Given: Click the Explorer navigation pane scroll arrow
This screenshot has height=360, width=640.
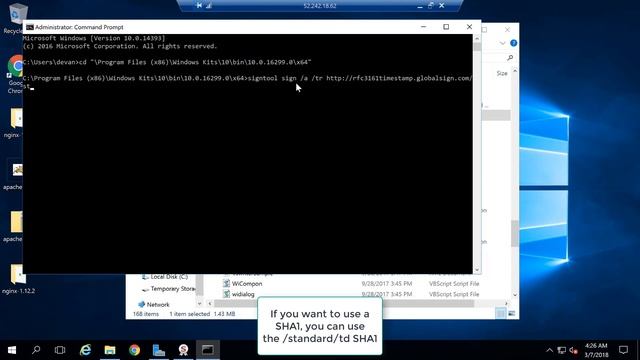Looking at the screenshot, I should click(200, 304).
